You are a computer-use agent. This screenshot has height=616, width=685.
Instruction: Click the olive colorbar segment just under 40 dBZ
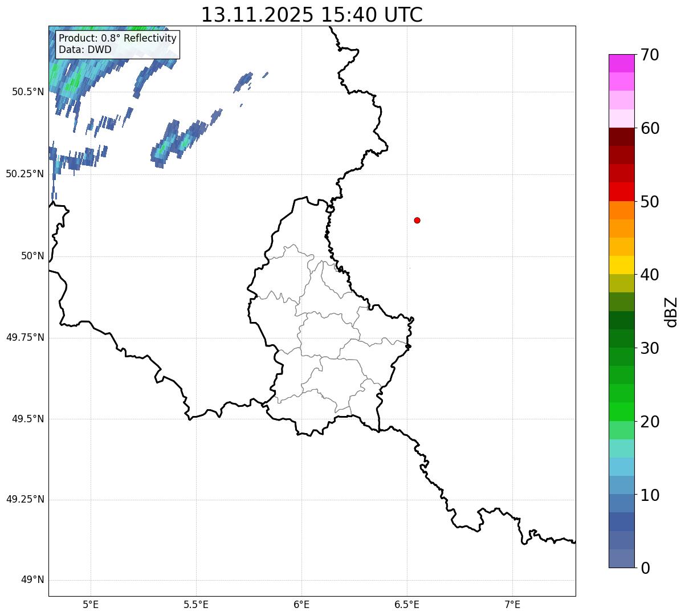[x=621, y=283]
